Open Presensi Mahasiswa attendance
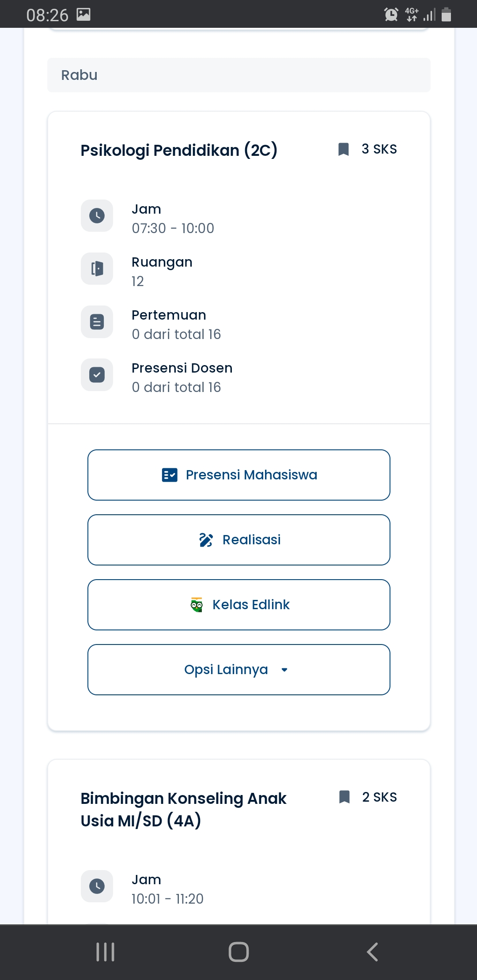The height and width of the screenshot is (980, 477). point(238,475)
